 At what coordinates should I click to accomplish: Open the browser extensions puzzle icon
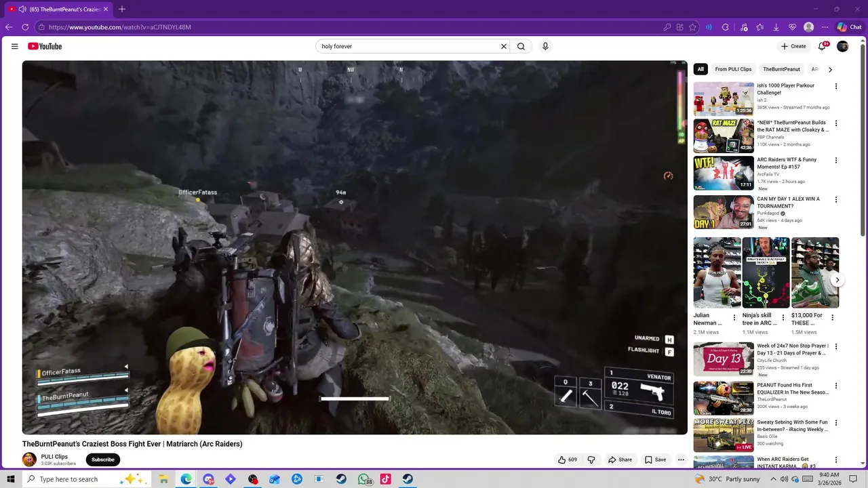click(x=725, y=27)
